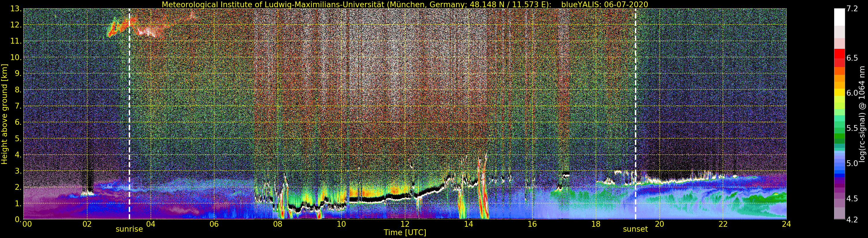The height and width of the screenshot is (238, 868).
Task: Click the colorbar value 4.2
Action: 852,220
